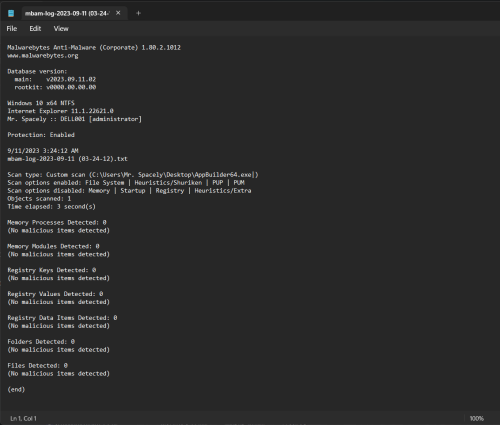Click the 'Objects scanned: 1' line
Viewport: 500px width, 425px height.
pyautogui.click(x=39, y=199)
